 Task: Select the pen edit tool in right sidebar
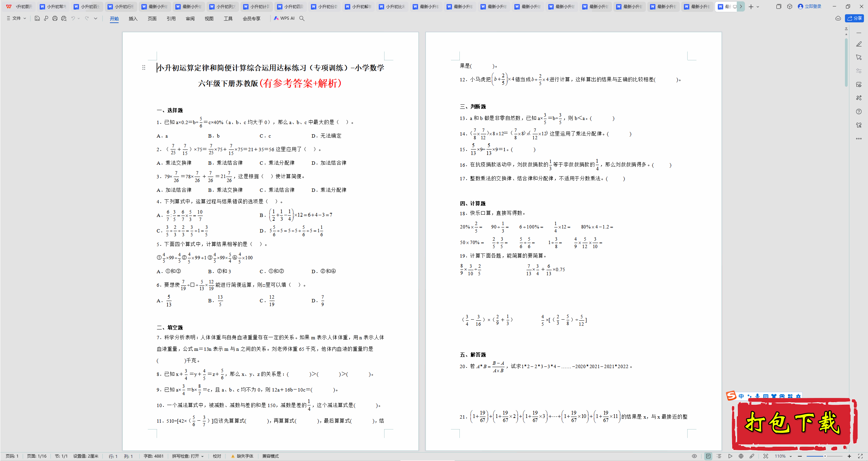pyautogui.click(x=859, y=44)
